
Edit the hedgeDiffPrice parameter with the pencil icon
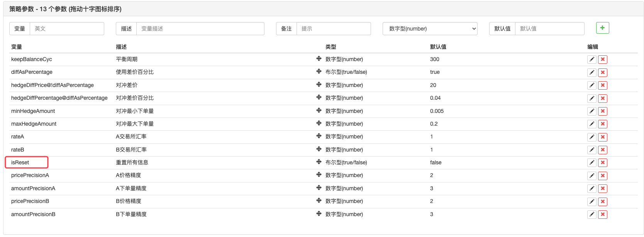(x=591, y=85)
